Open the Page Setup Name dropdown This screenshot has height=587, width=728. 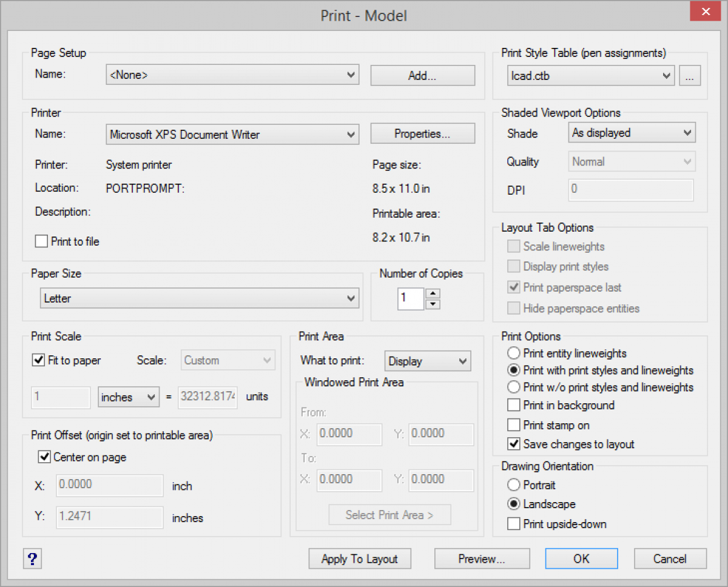click(x=351, y=75)
